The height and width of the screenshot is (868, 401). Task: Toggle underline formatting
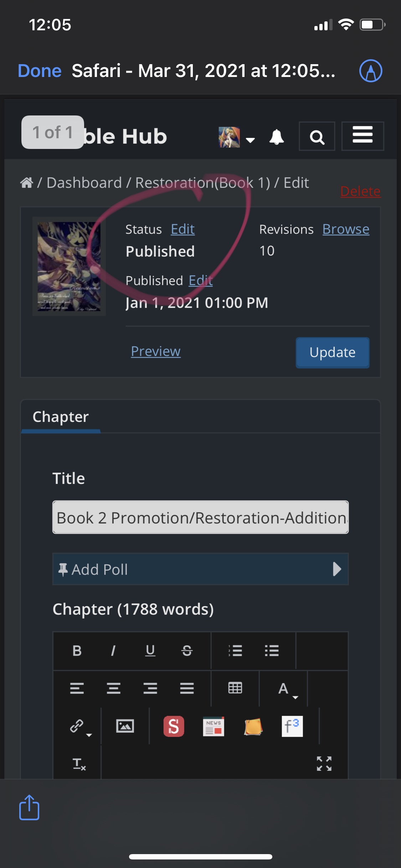150,651
